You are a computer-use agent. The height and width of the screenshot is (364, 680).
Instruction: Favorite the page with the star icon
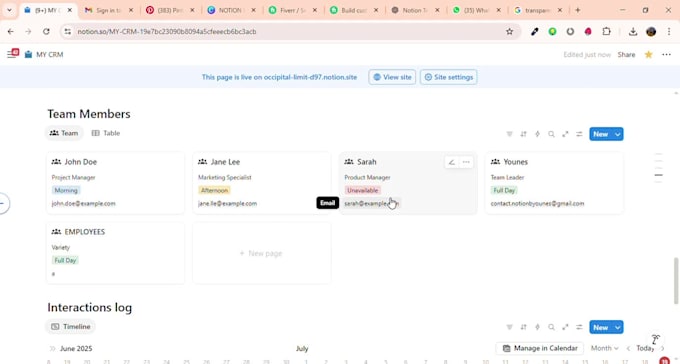click(648, 54)
